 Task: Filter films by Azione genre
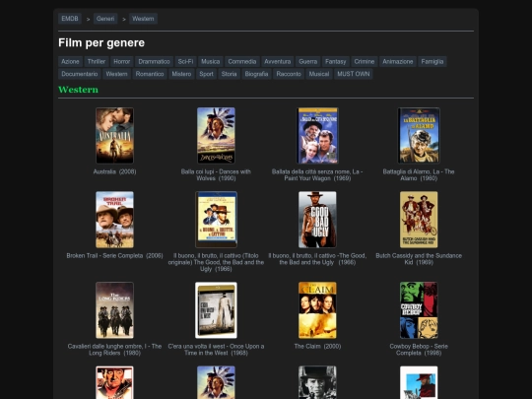(70, 61)
